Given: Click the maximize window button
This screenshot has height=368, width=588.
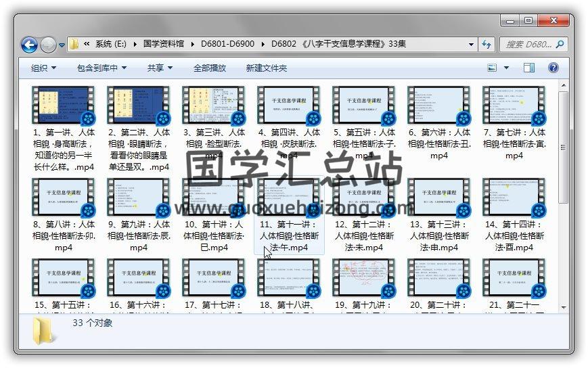Looking at the screenshot, I should coord(528,20).
